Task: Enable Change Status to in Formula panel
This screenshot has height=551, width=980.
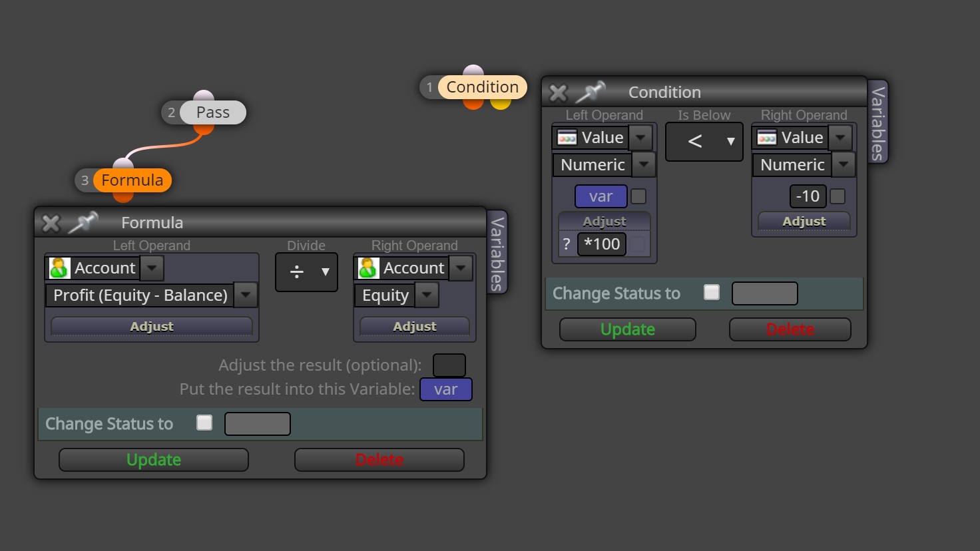Action: click(204, 423)
